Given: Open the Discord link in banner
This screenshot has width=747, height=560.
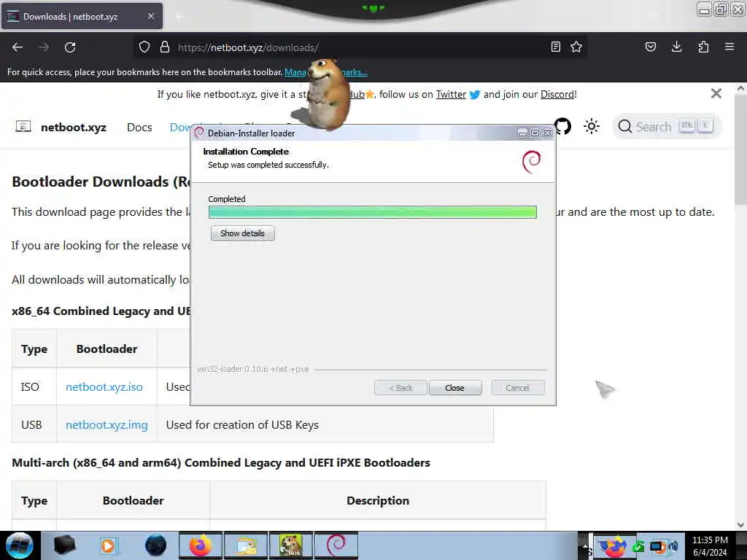Looking at the screenshot, I should (557, 94).
